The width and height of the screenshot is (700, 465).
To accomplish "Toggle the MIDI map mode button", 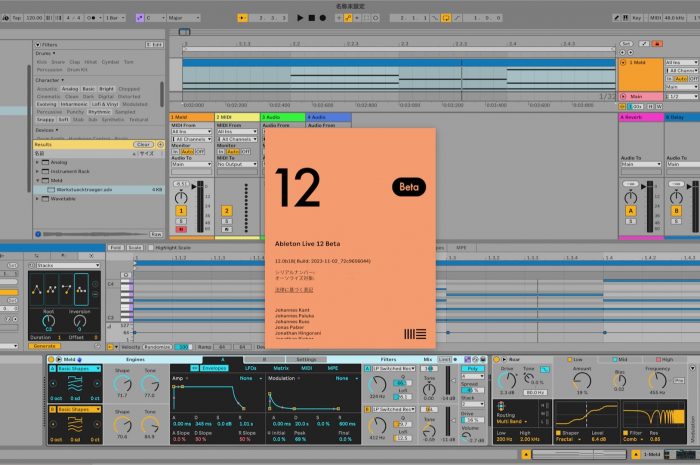I will point(654,18).
